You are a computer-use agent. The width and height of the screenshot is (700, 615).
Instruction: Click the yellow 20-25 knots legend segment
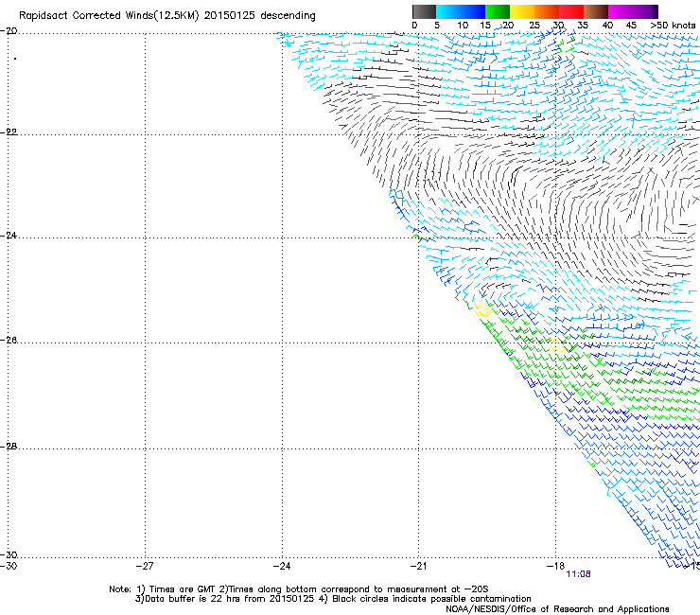pyautogui.click(x=522, y=11)
